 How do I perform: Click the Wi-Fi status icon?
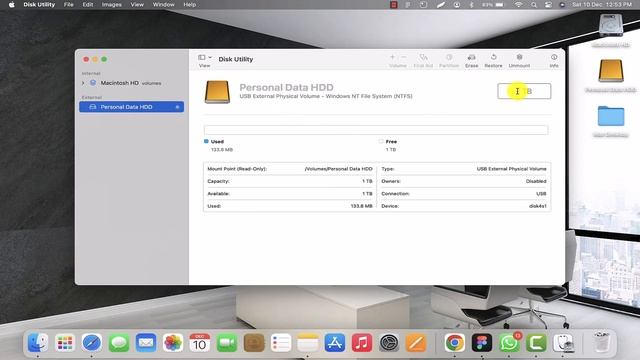pyautogui.click(x=518, y=4)
